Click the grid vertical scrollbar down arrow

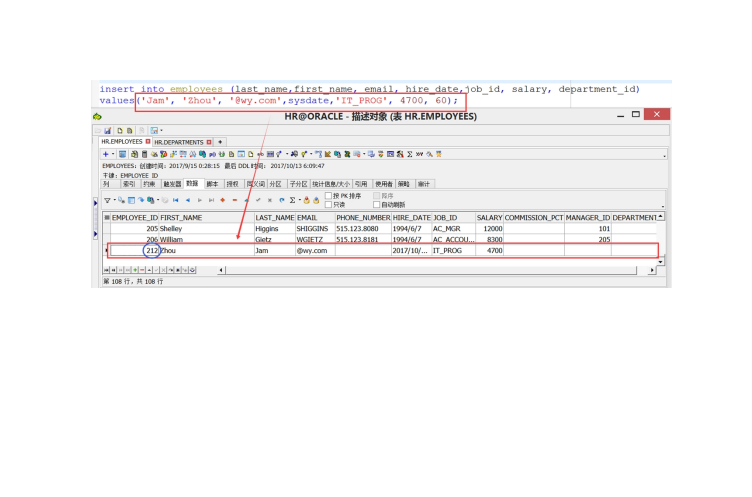coord(661,262)
